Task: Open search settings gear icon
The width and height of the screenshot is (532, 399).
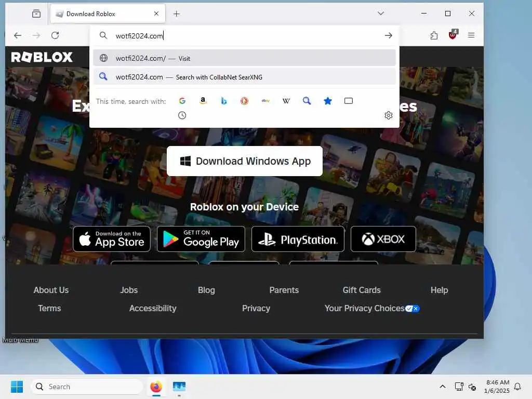Action: [x=389, y=115]
